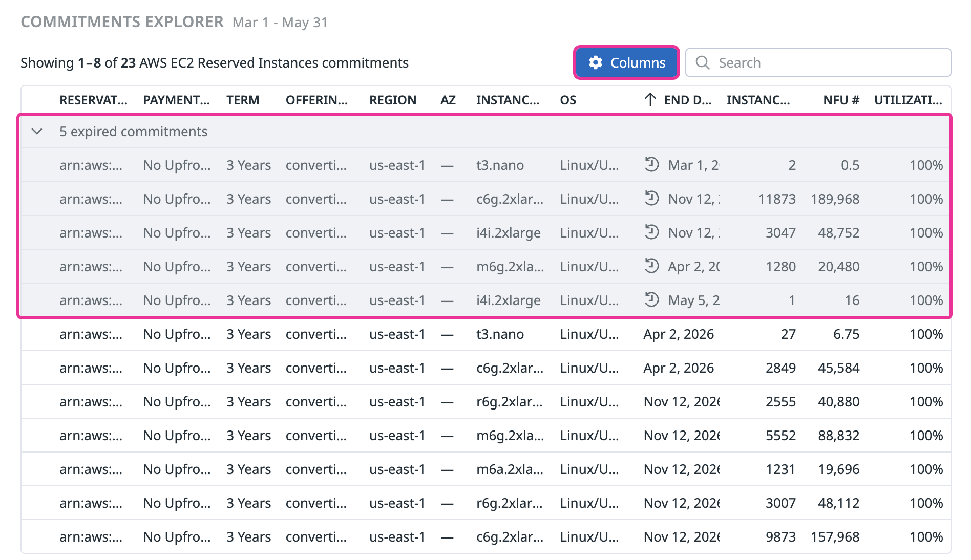Click the sort arrow beside END D... header

pos(650,99)
